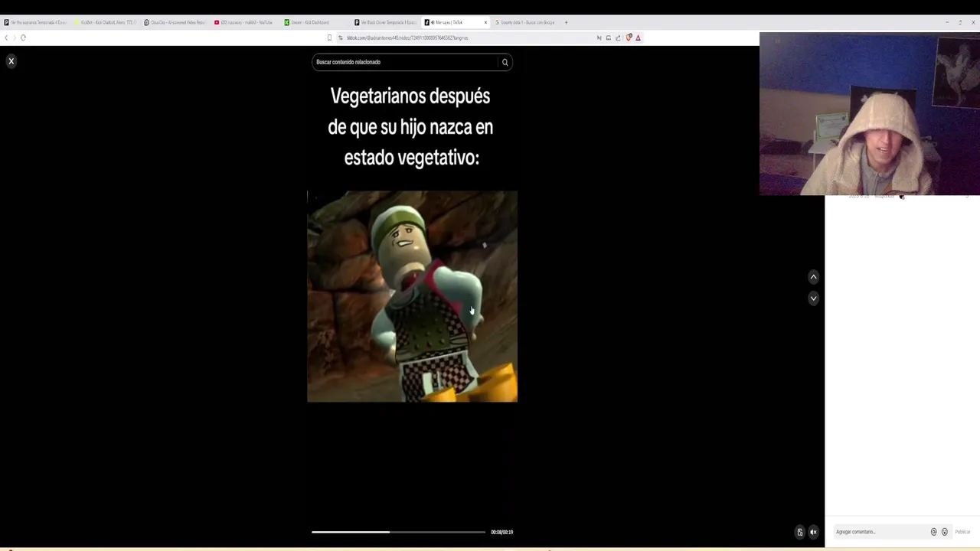This screenshot has height=551, width=980.
Task: Unmute the video with speaker icon
Action: (x=813, y=533)
